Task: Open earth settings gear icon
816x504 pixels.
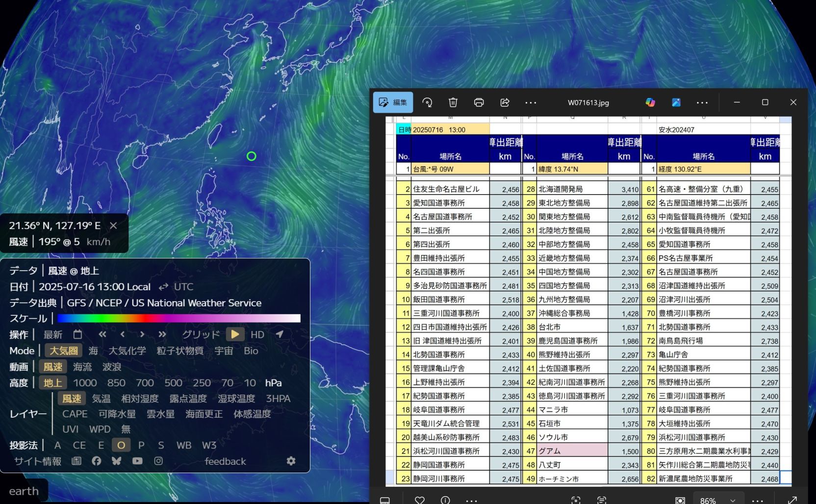Action: pyautogui.click(x=291, y=461)
